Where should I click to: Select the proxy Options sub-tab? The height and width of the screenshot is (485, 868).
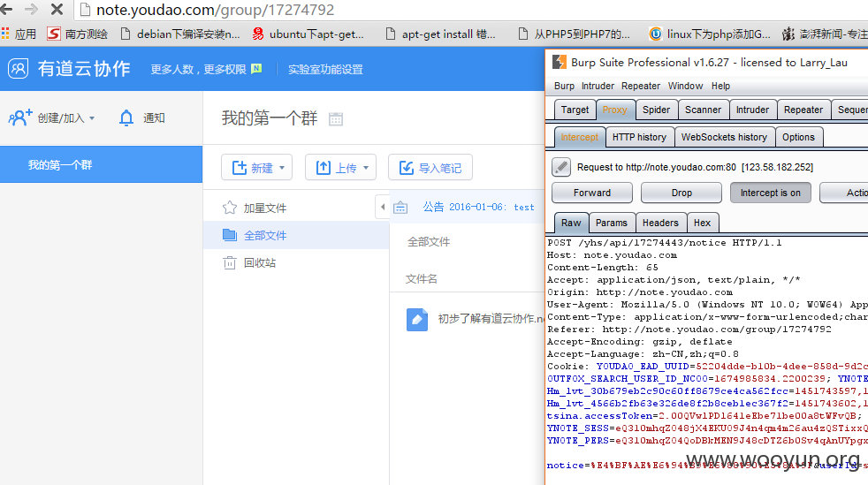(x=798, y=137)
